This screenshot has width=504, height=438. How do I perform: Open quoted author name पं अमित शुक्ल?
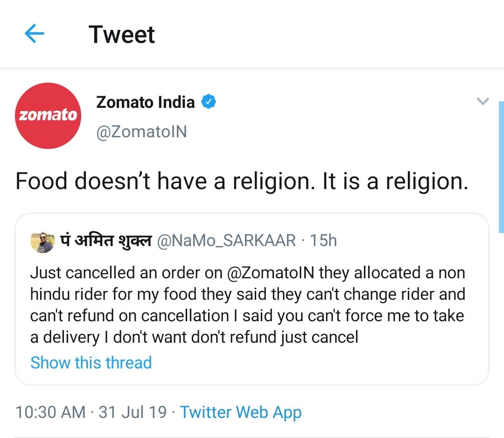(106, 240)
